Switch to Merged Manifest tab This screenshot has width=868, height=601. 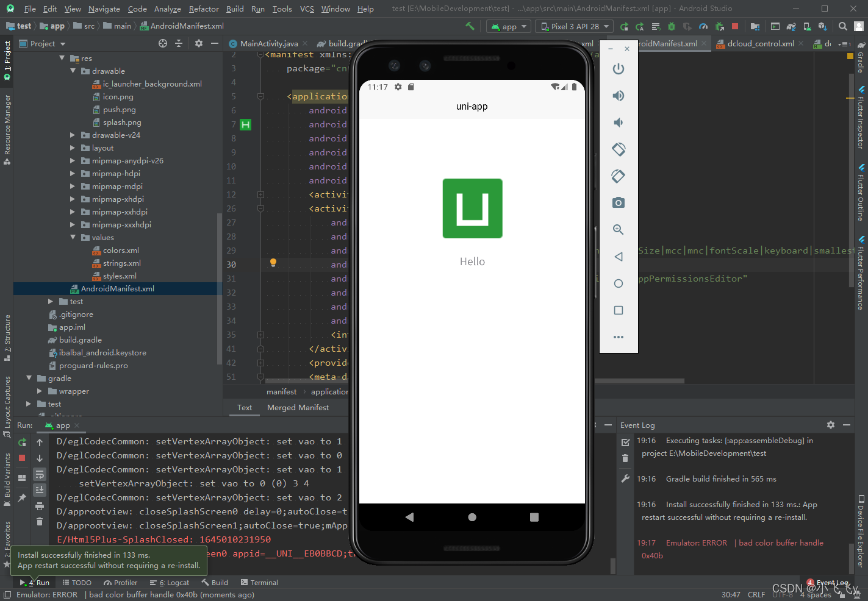tap(298, 407)
